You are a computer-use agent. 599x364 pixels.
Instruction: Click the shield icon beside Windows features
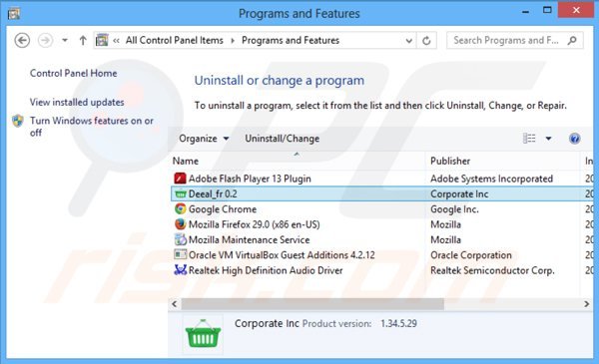point(18,121)
